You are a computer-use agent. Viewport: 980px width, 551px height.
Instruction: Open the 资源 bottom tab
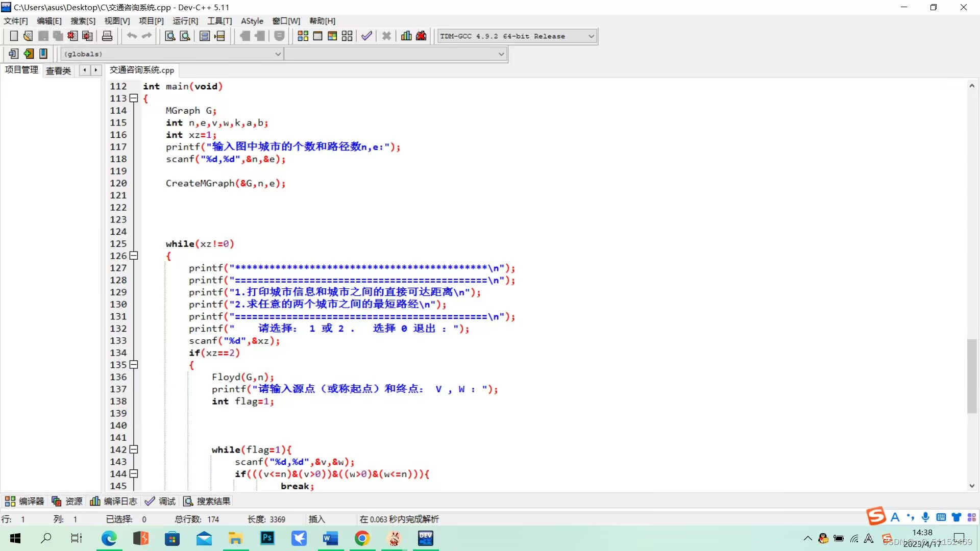67,502
